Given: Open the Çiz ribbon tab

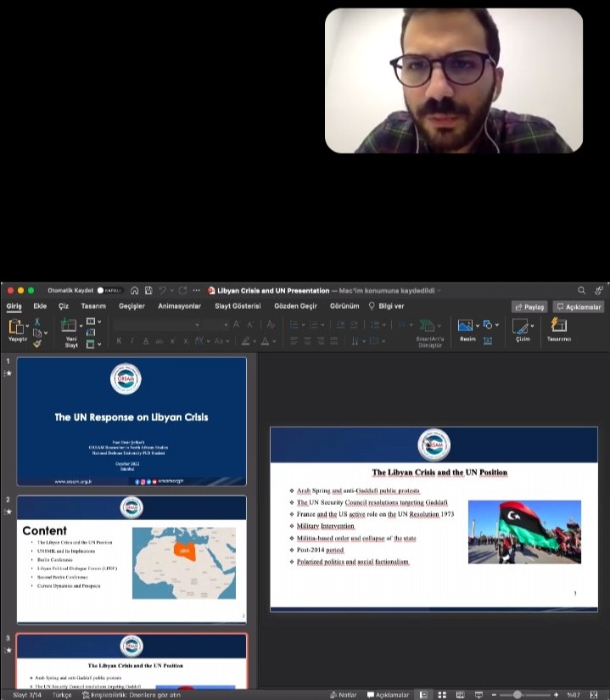Looking at the screenshot, I should click(64, 306).
